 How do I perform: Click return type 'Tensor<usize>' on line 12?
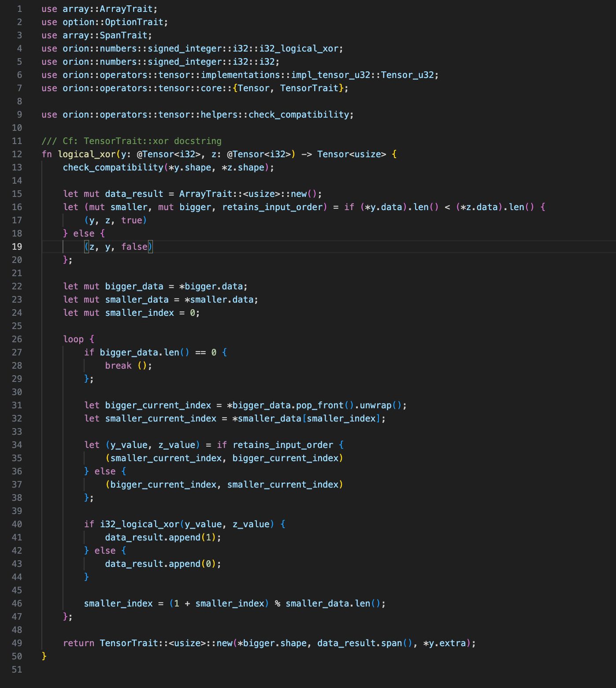point(352,154)
